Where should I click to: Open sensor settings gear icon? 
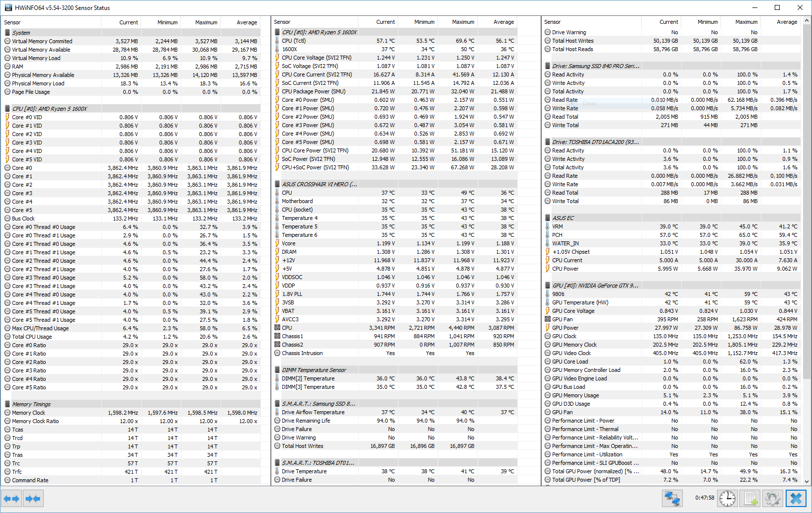point(773,498)
